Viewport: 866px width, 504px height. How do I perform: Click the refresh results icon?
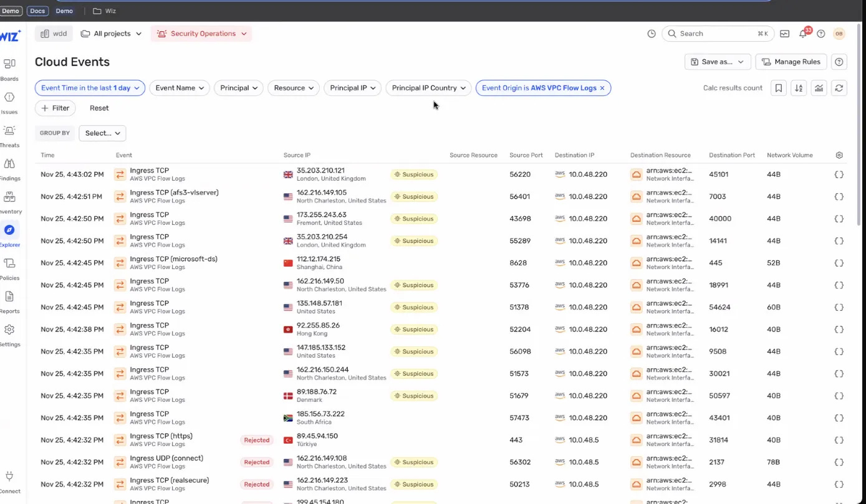pos(839,88)
